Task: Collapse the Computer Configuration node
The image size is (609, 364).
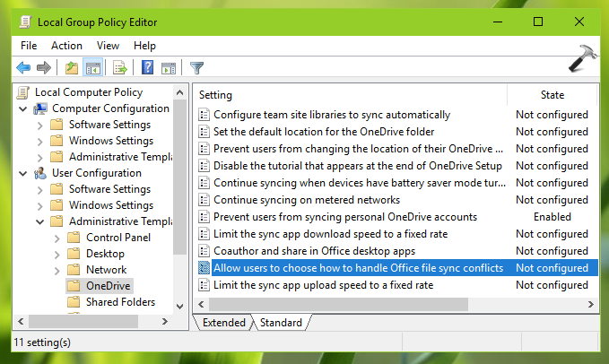Action: click(x=23, y=109)
